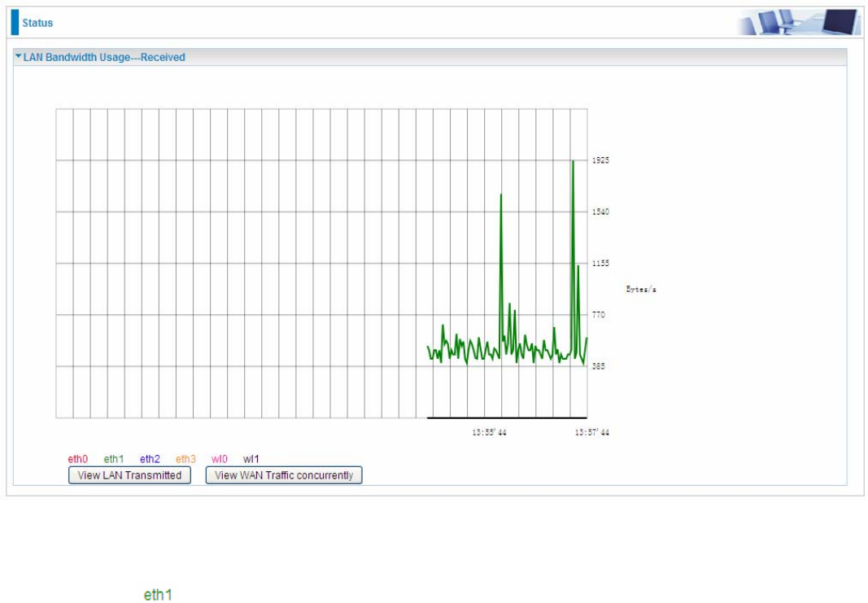Select the eth1 legend entry under the graph
Image resolution: width=868 pixels, height=603 pixels.
click(114, 458)
